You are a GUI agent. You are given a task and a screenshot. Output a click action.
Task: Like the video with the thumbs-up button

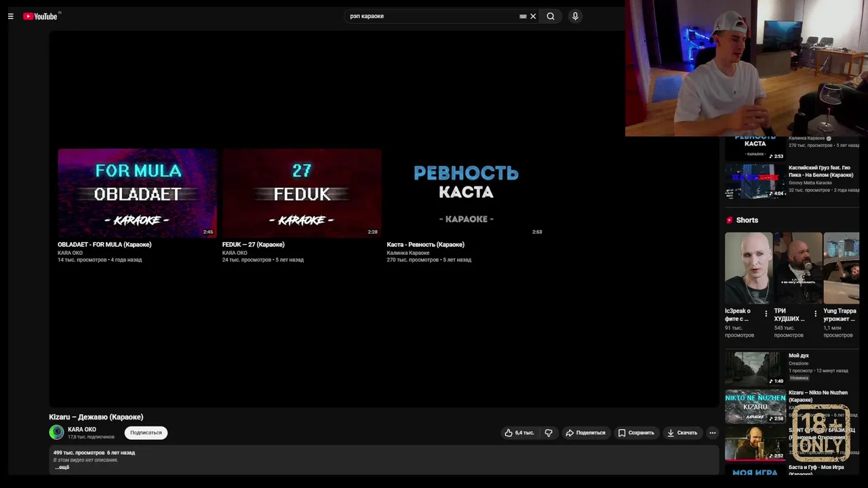click(x=519, y=432)
